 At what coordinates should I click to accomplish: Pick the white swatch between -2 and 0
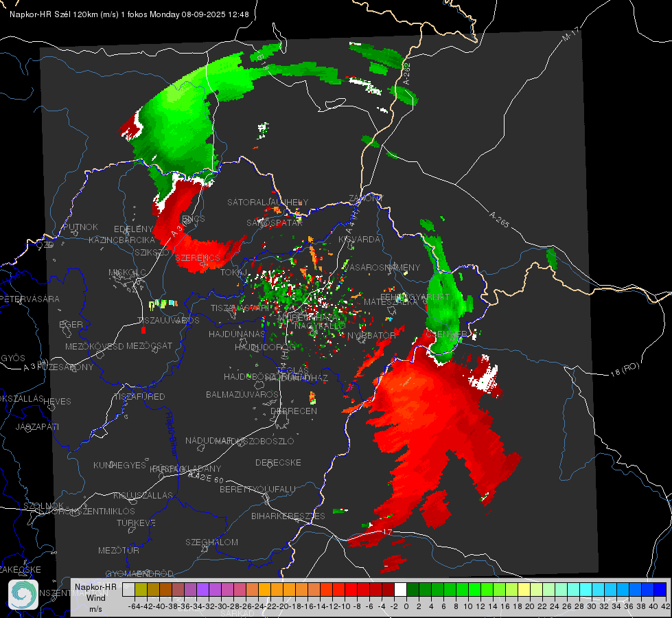[400, 590]
